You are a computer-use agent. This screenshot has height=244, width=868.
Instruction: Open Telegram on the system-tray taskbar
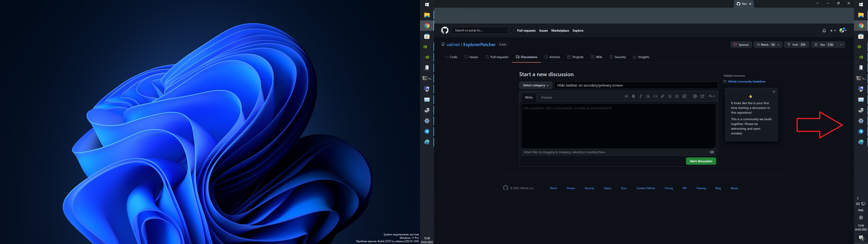tap(861, 131)
